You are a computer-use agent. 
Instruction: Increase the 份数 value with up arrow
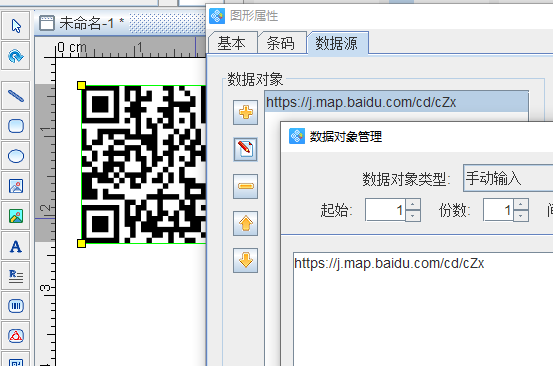[x=521, y=204]
